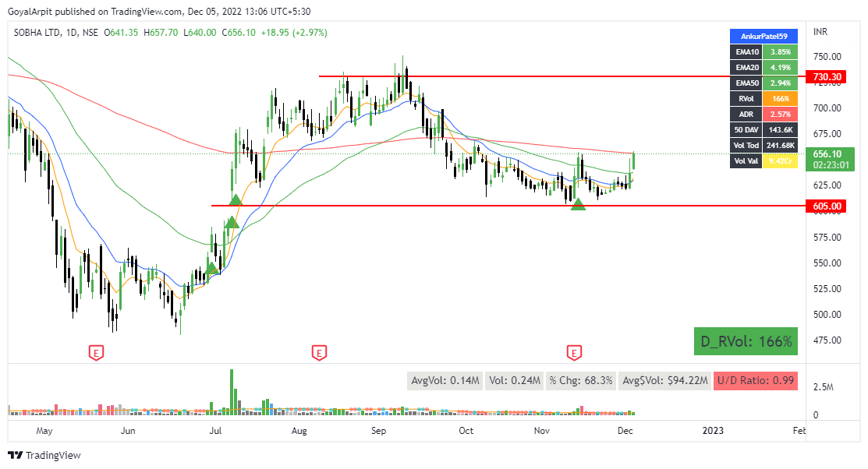Click the Sep label on time axis
This screenshot has height=469, width=868.
[379, 431]
